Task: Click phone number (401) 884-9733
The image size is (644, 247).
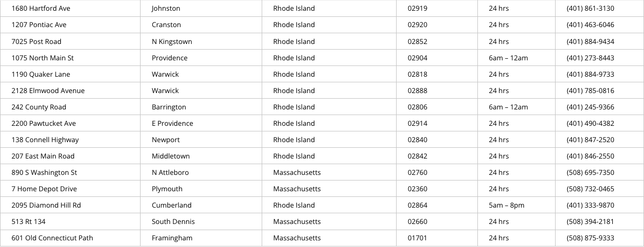Action: click(x=590, y=74)
